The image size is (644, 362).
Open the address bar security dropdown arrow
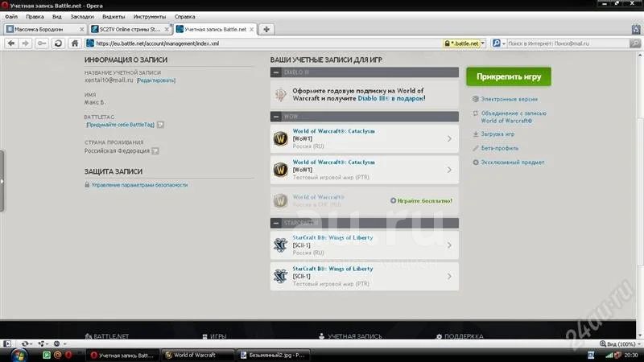click(x=483, y=43)
